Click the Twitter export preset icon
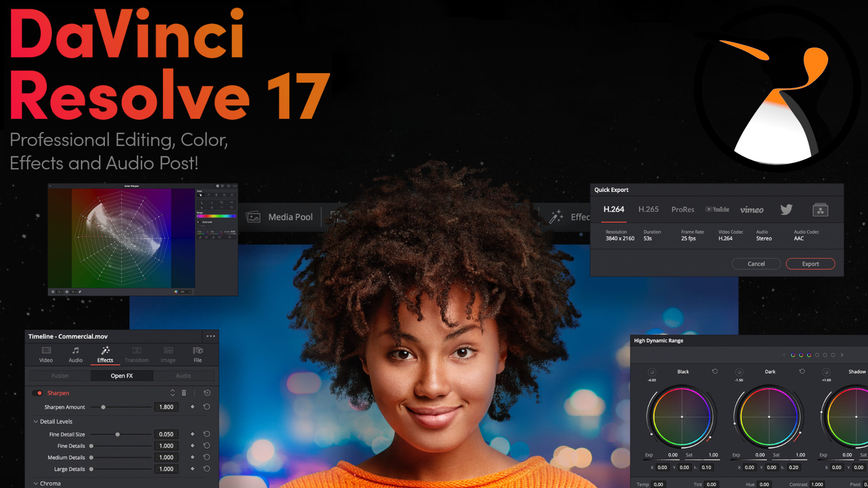Screen dimensions: 868x488 pyautogui.click(x=786, y=210)
